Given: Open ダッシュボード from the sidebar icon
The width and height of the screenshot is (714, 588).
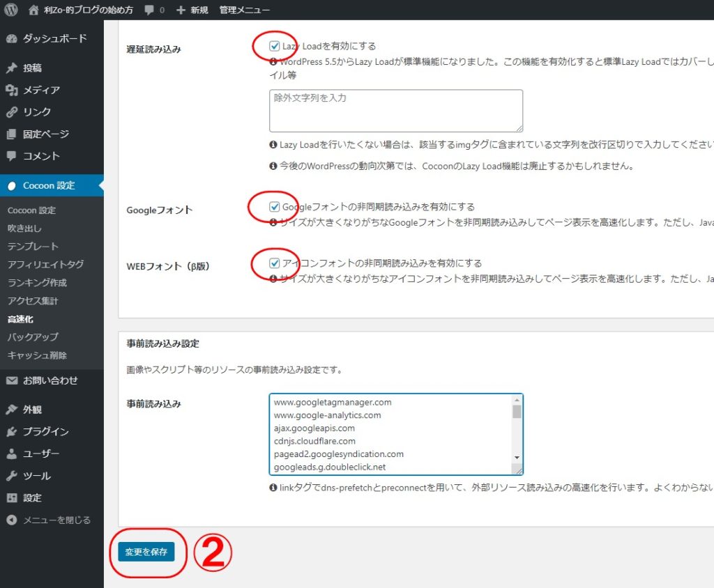Looking at the screenshot, I should click(x=11, y=39).
